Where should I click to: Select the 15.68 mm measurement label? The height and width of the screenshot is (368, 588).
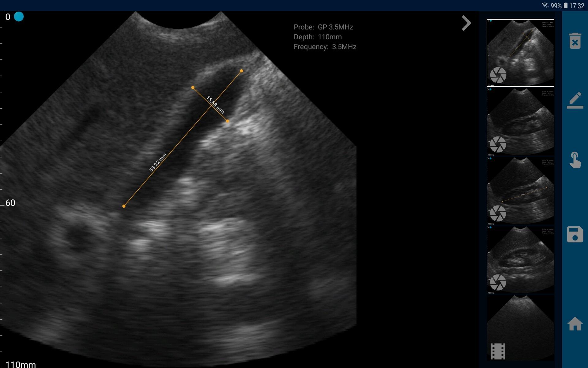215,105
